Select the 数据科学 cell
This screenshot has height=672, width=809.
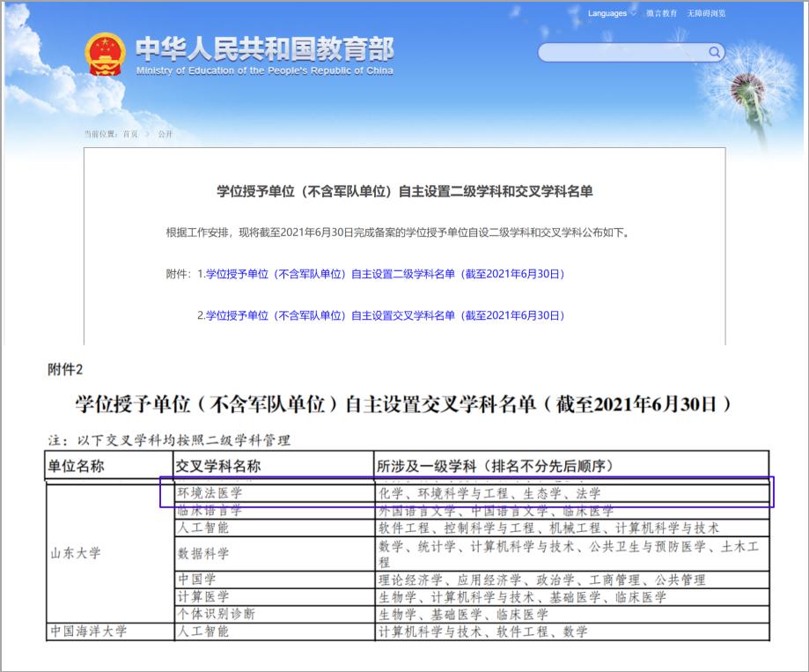tap(274, 553)
